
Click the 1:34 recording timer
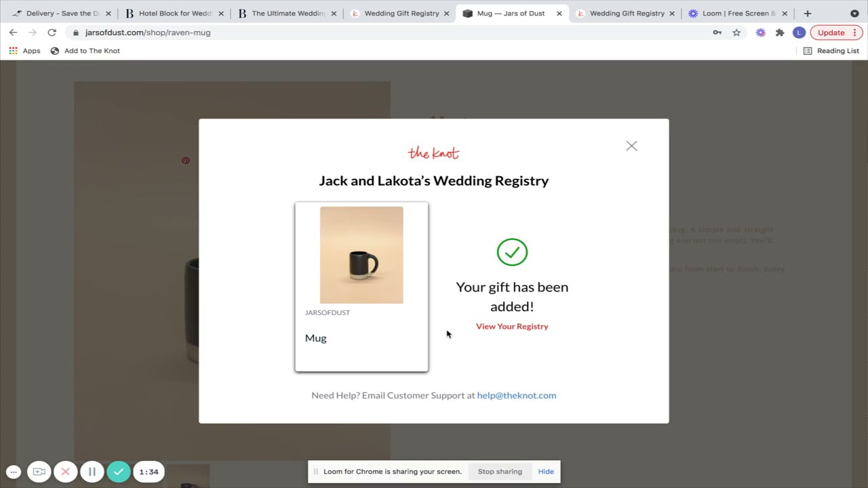(x=149, y=472)
